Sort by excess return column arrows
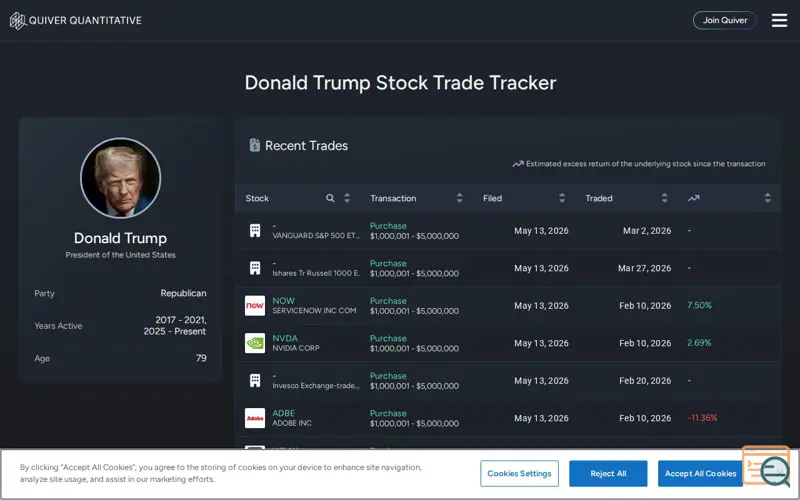The width and height of the screenshot is (800, 500). click(767, 198)
